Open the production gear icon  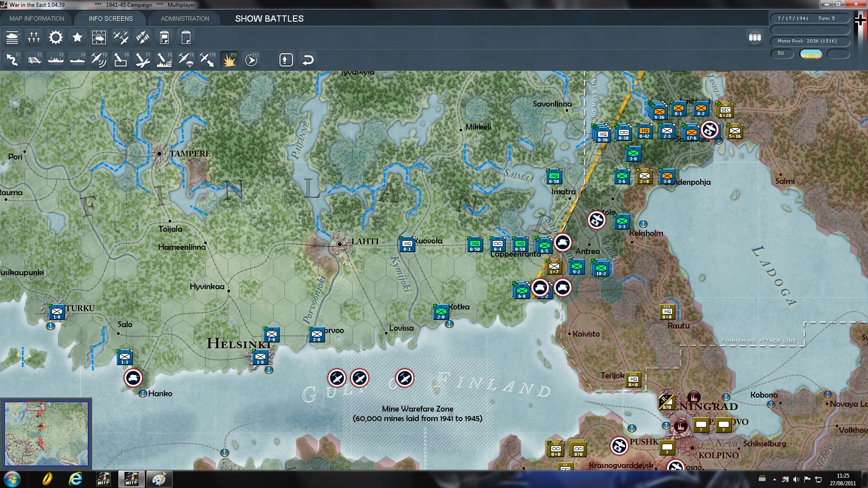tap(56, 38)
